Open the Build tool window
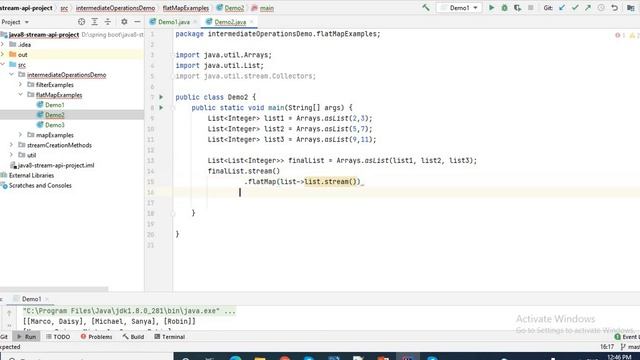The height and width of the screenshot is (360, 640). click(x=133, y=337)
